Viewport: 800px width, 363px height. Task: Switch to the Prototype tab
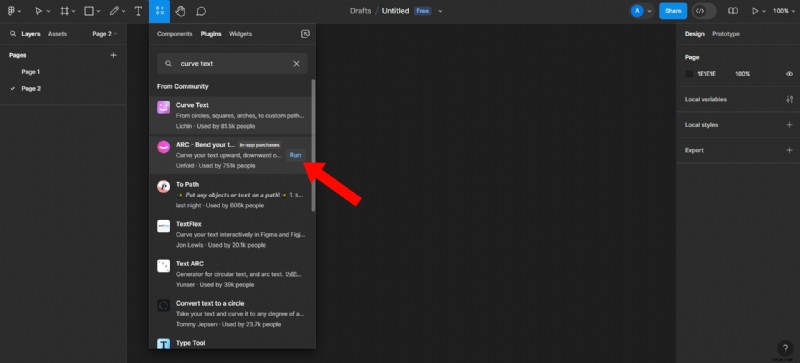click(726, 34)
